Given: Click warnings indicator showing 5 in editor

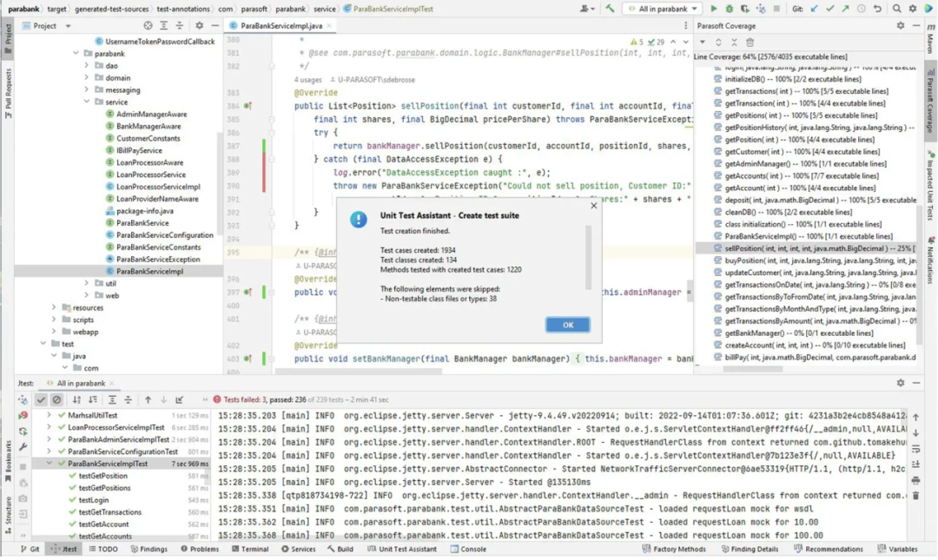Looking at the screenshot, I should click(x=637, y=42).
